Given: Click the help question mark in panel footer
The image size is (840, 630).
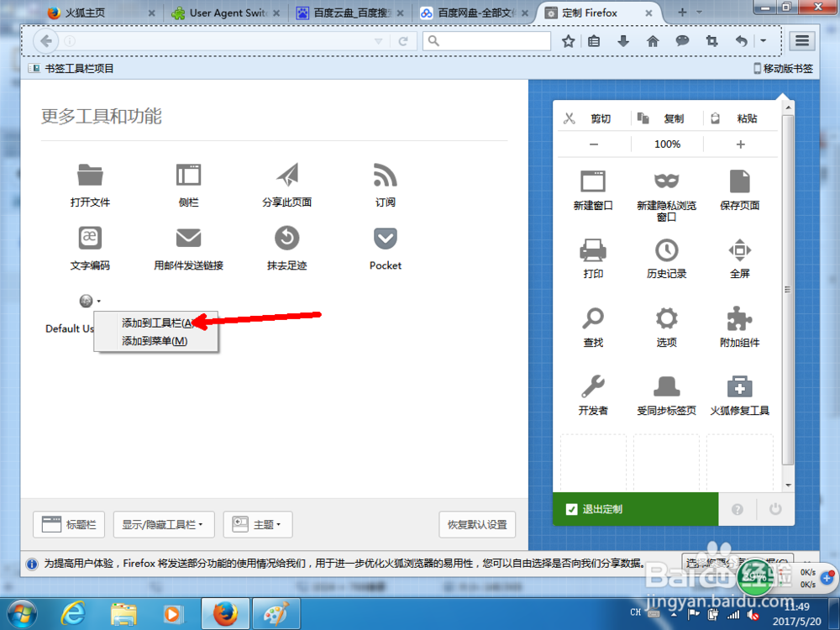Looking at the screenshot, I should tap(738, 509).
